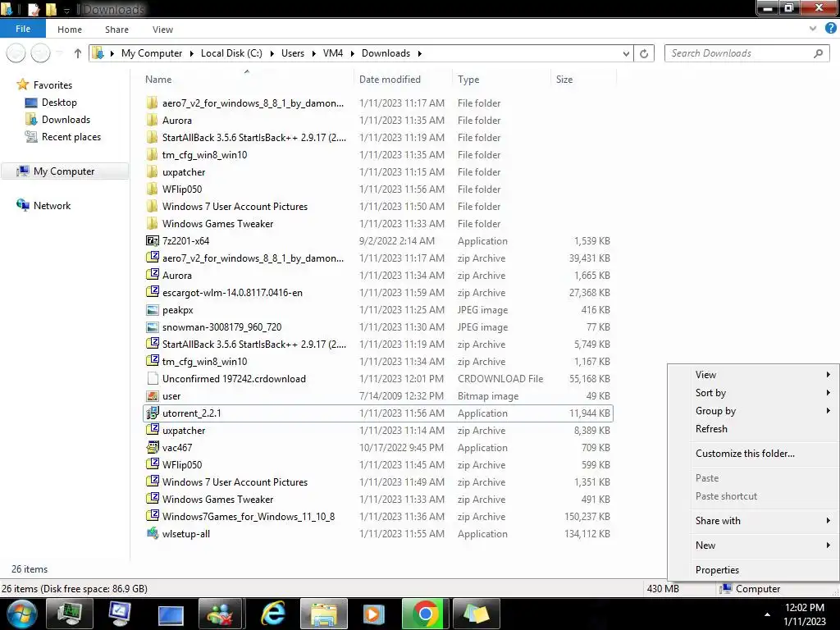Click the File Explorer taskbar icon

323,614
